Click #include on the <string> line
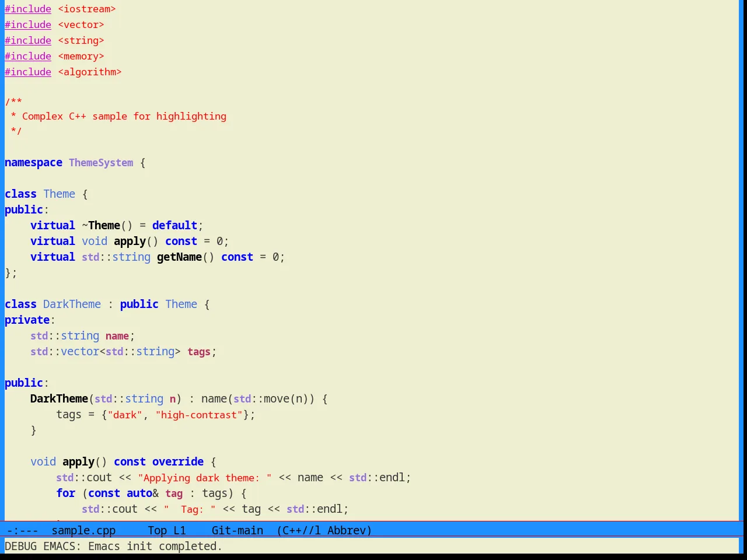The width and height of the screenshot is (747, 560). (x=28, y=40)
